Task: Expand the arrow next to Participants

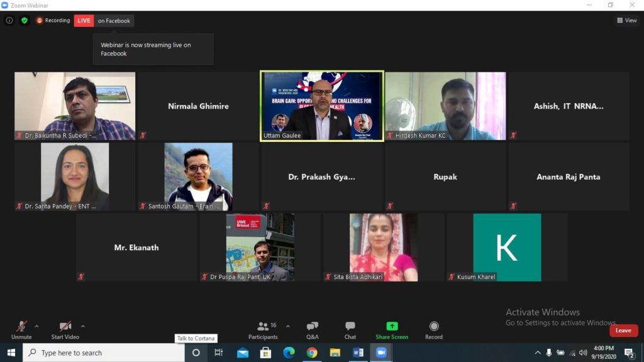Action: [288, 327]
